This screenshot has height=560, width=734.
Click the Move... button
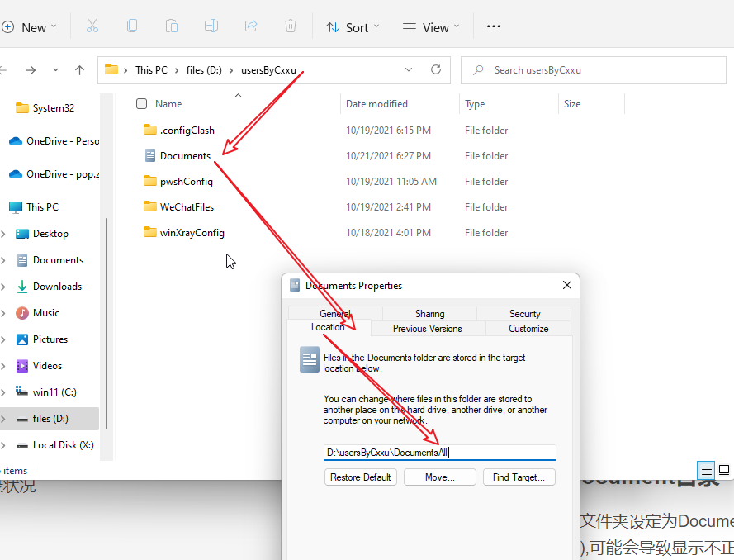tap(439, 477)
